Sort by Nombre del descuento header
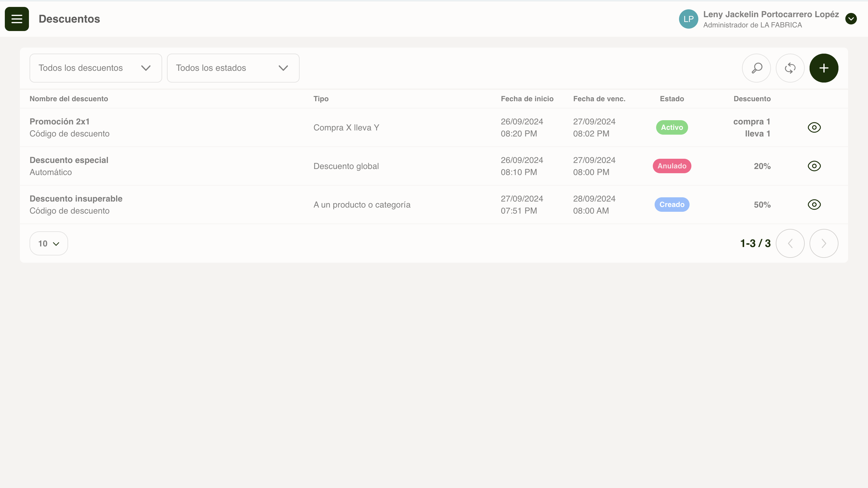The image size is (868, 488). coord(69,99)
